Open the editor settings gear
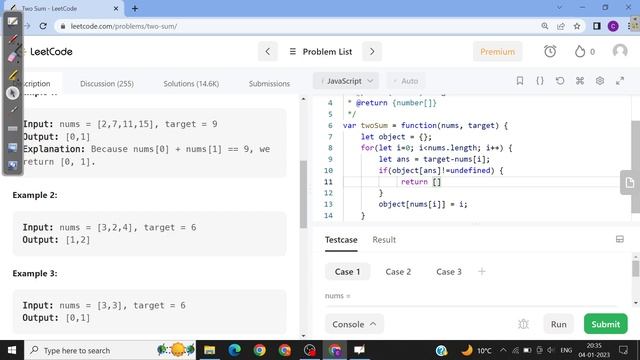Screen dimensions: 640x360 600,81
